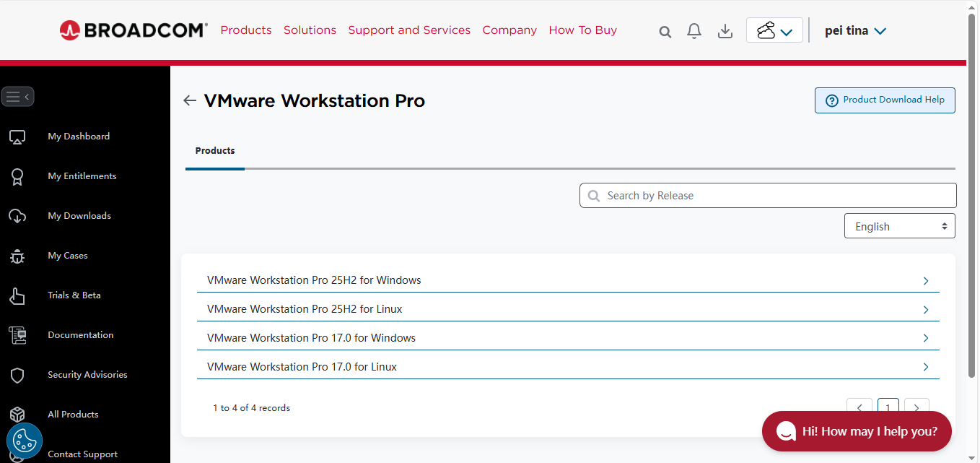
Task: Open the Support and Services menu
Action: (x=408, y=30)
